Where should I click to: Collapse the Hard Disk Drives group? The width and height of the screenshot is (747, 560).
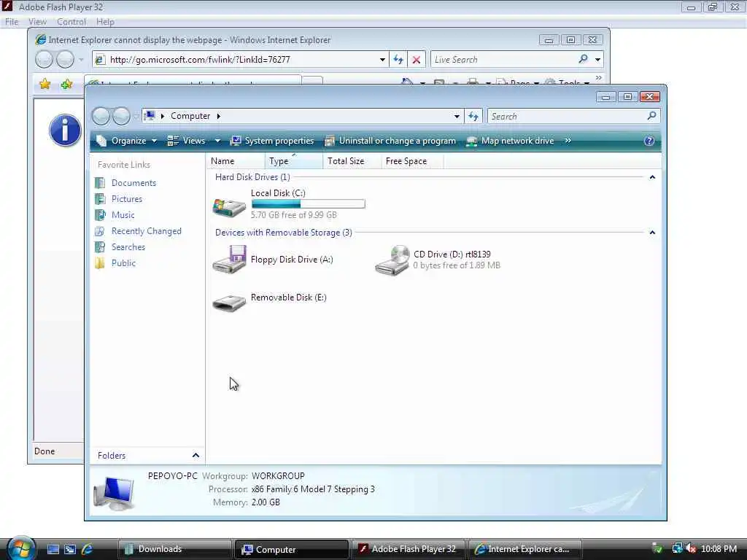[x=652, y=177]
